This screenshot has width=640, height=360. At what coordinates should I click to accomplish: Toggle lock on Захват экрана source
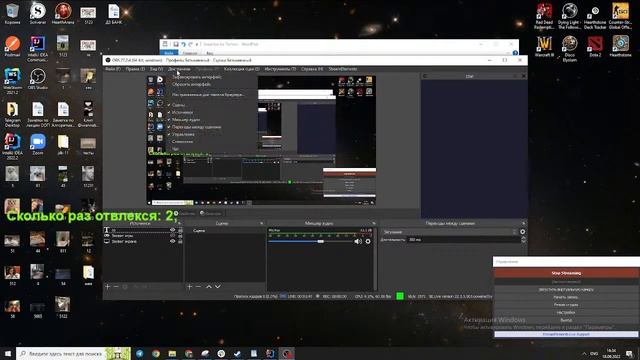point(180,241)
